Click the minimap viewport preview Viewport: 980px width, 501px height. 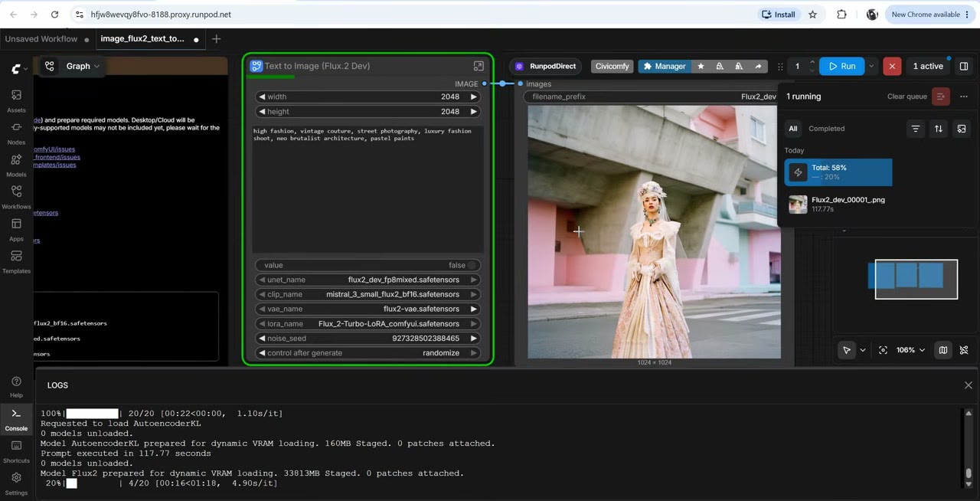916,279
